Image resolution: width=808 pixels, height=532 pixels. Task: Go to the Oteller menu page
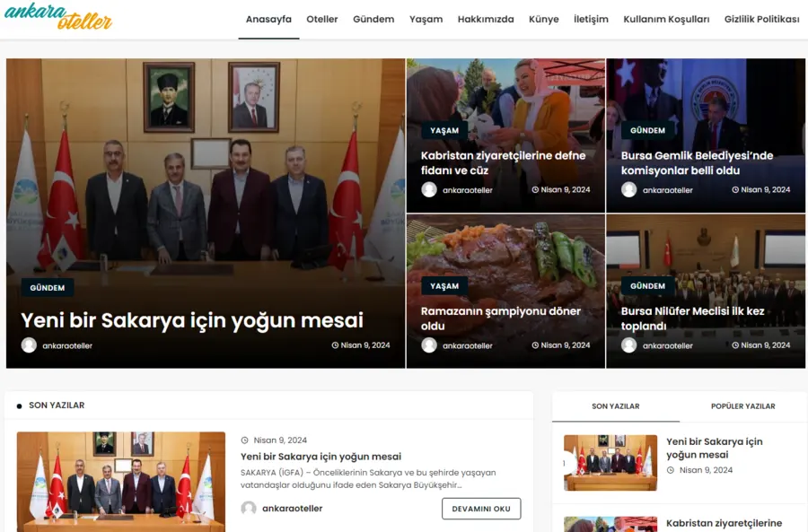pyautogui.click(x=322, y=20)
